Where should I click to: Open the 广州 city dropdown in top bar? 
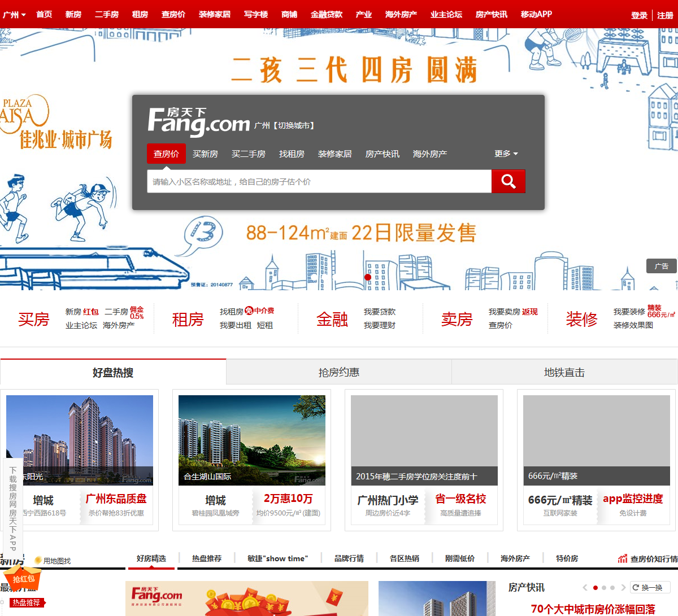(14, 15)
